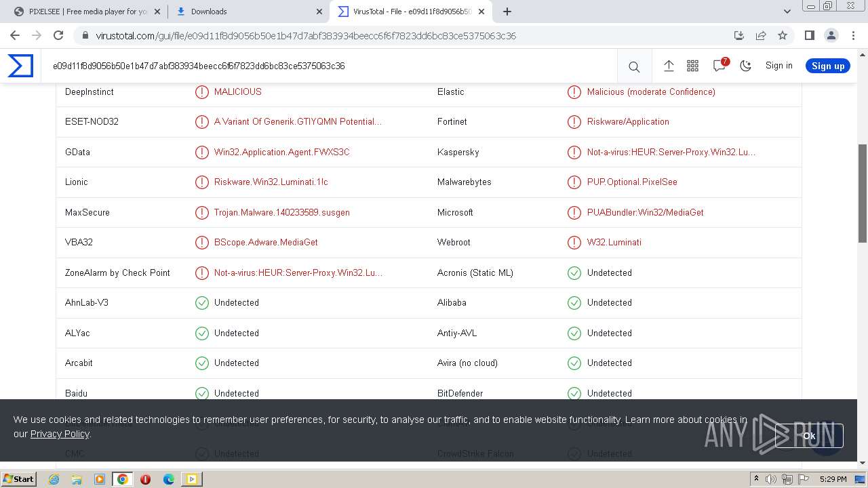Click Acronis Undetected check icon
Viewport: 868px width, 488px height.
[x=574, y=272]
